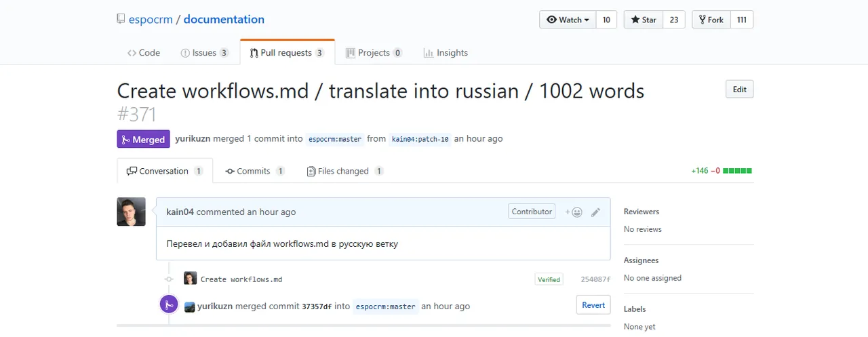Select the 'No reviews' text
The width and height of the screenshot is (868, 337).
[x=643, y=229]
